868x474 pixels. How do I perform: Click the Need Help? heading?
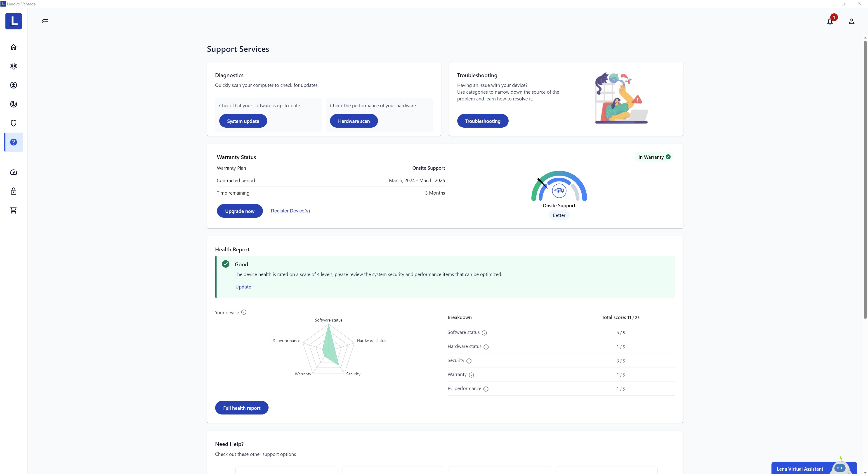(x=229, y=444)
